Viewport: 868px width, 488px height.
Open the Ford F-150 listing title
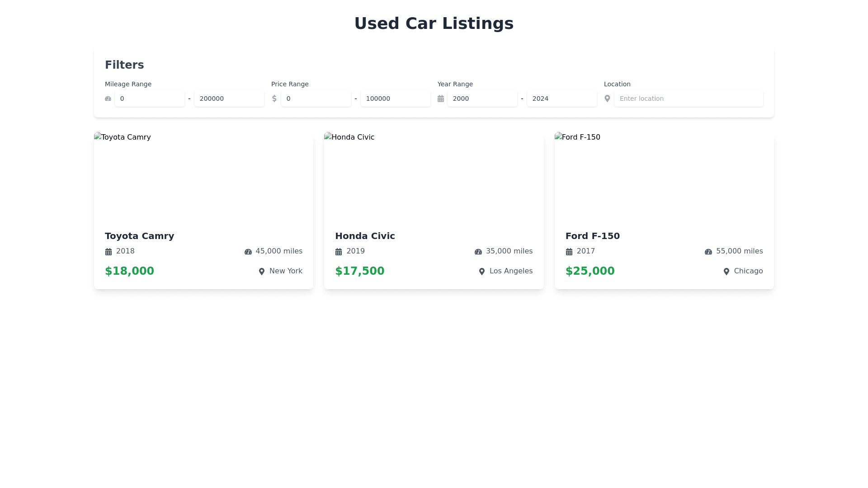pos(593,236)
